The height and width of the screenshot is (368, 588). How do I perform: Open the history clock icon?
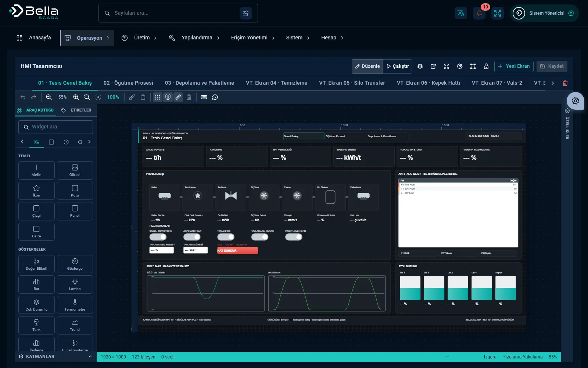[215, 97]
